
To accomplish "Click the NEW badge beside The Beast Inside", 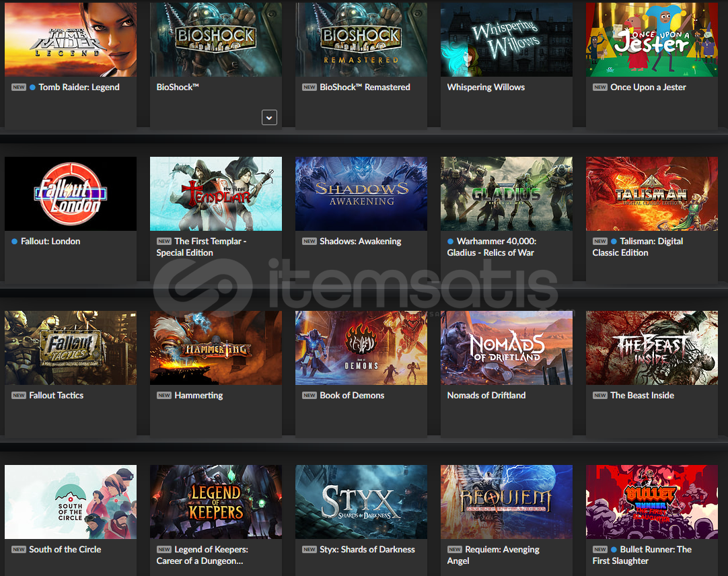I will 600,396.
